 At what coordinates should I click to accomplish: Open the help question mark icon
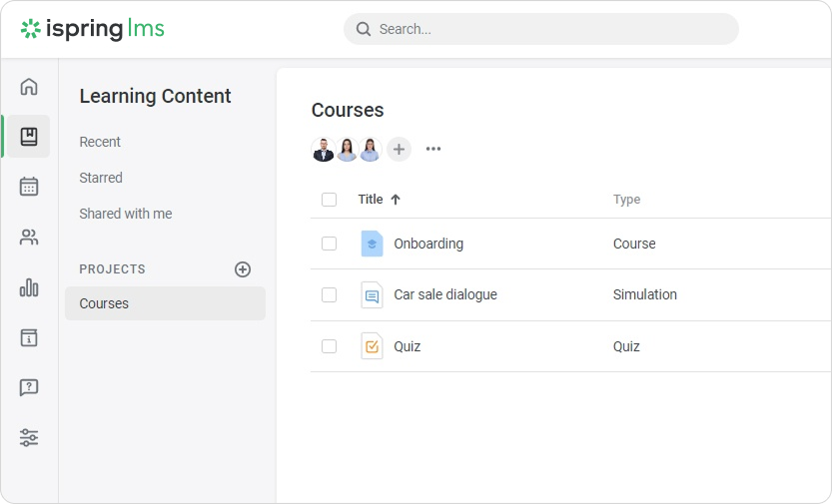click(29, 387)
